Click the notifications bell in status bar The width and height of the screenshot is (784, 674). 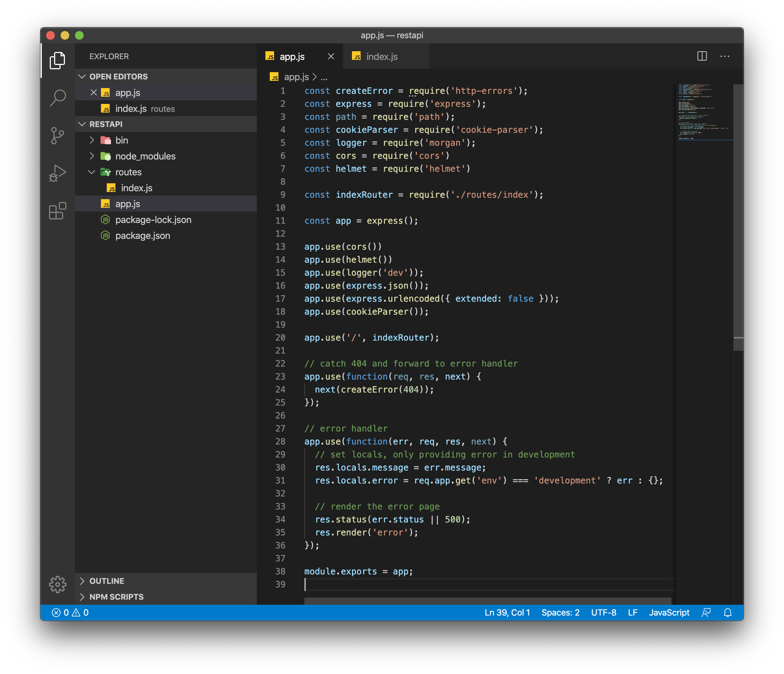pyautogui.click(x=727, y=613)
